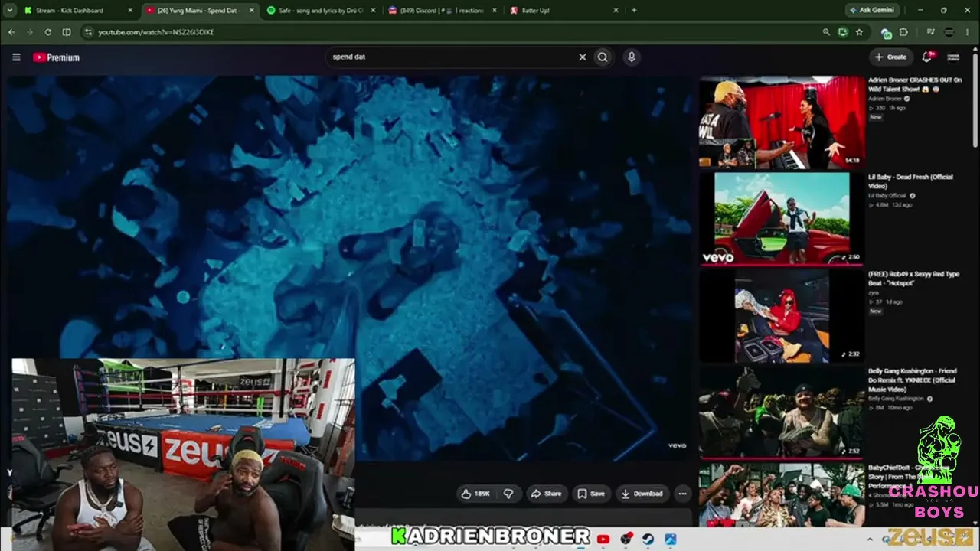Bookmark this page with the star icon
Viewport: 980px width, 551px height.
859,32
